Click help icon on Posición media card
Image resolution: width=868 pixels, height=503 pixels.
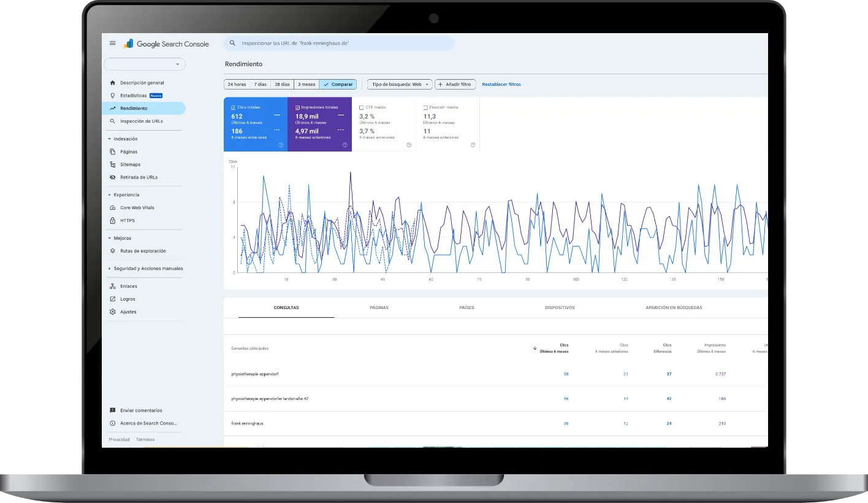point(473,145)
